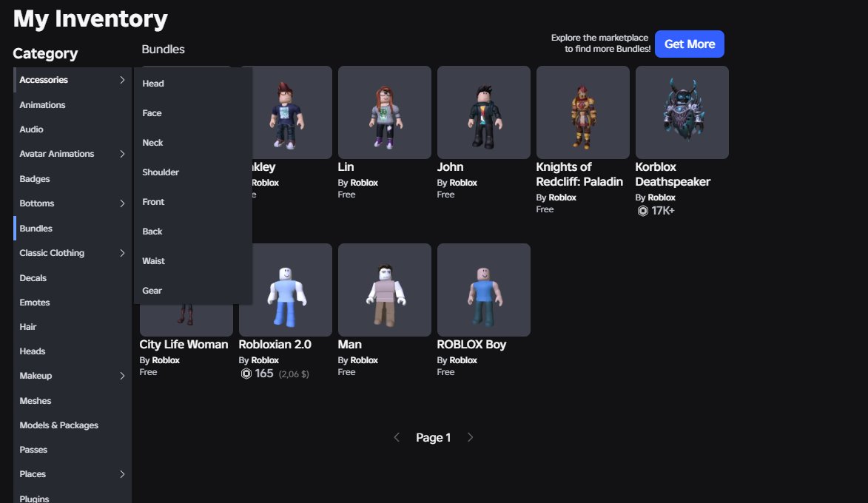Choose Face in the Accessories submenu
The height and width of the screenshot is (503, 868).
[x=192, y=113]
